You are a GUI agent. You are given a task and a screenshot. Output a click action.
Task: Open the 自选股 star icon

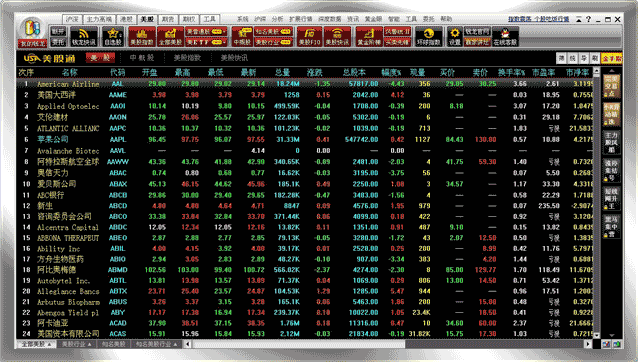click(113, 36)
